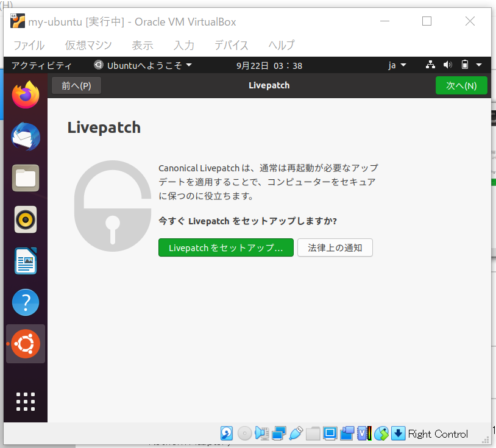
Task: Click the shared folders status icon
Action: point(313,433)
